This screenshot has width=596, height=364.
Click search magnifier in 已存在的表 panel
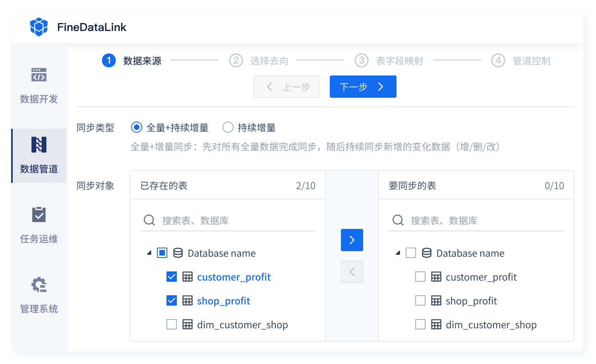coord(149,220)
